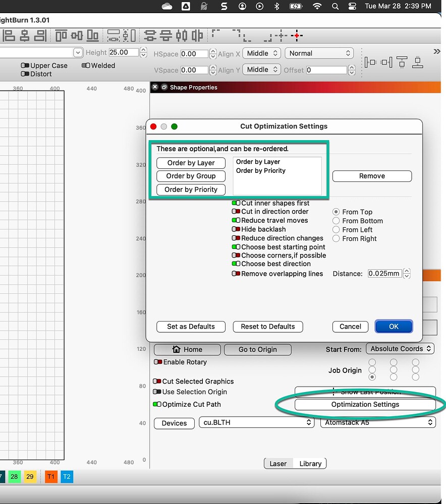Click the Distance 0.025mm input field
This screenshot has width=446, height=504.
[385, 273]
